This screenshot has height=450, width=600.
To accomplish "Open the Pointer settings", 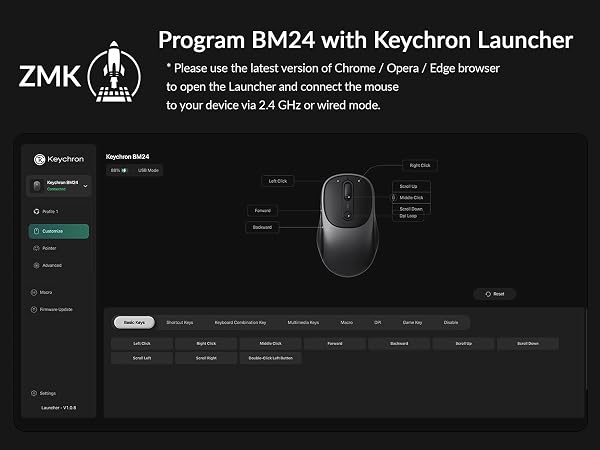I will click(49, 248).
